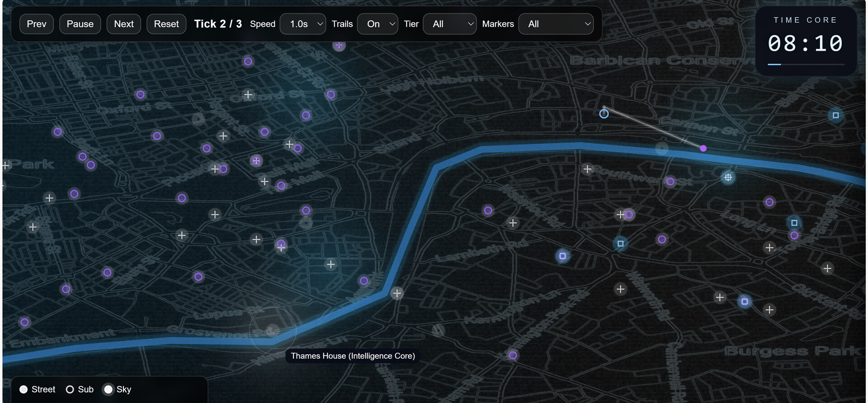Image resolution: width=868 pixels, height=403 pixels.
Task: Select the purple circle marker on Southwark St
Action: coord(670,182)
